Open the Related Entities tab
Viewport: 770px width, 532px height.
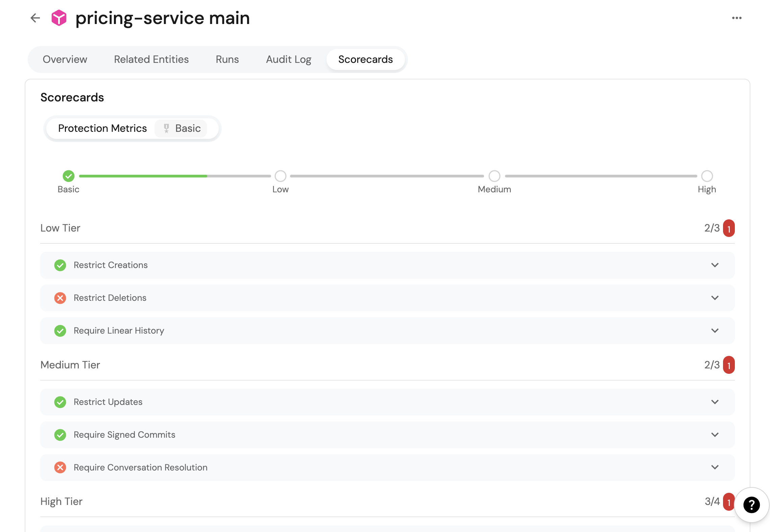click(x=151, y=59)
